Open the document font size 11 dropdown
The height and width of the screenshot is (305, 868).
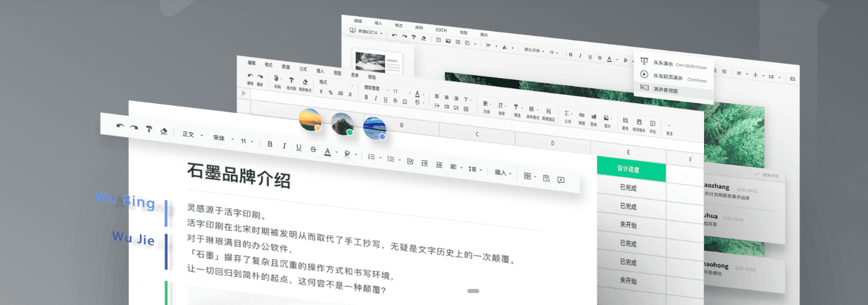click(247, 141)
